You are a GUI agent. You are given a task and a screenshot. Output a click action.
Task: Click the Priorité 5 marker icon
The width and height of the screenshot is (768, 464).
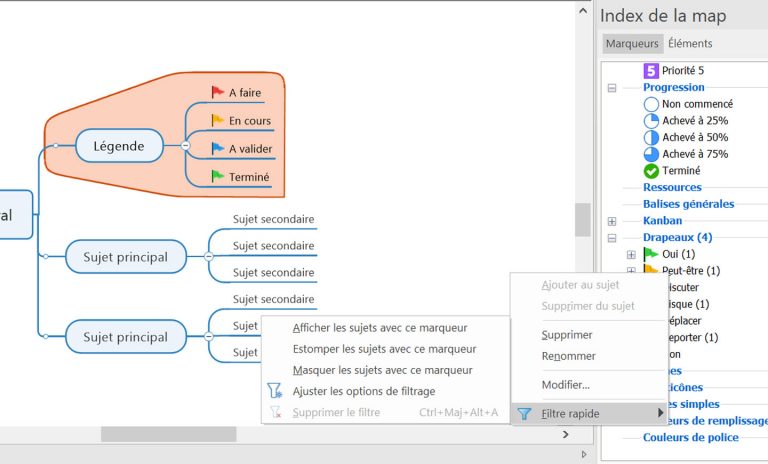651,70
